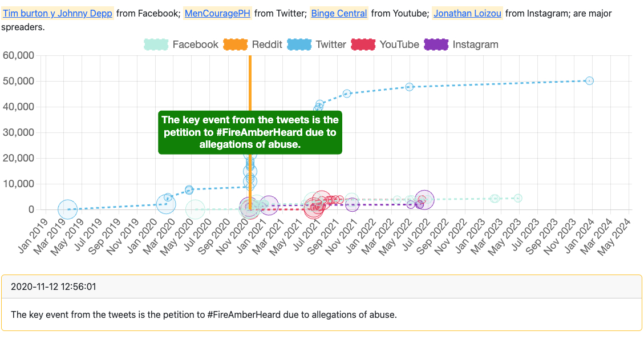Image resolution: width=644 pixels, height=339 pixels.
Task: Click the large purple Instagram bubble near Jul 2022
Action: 424,199
